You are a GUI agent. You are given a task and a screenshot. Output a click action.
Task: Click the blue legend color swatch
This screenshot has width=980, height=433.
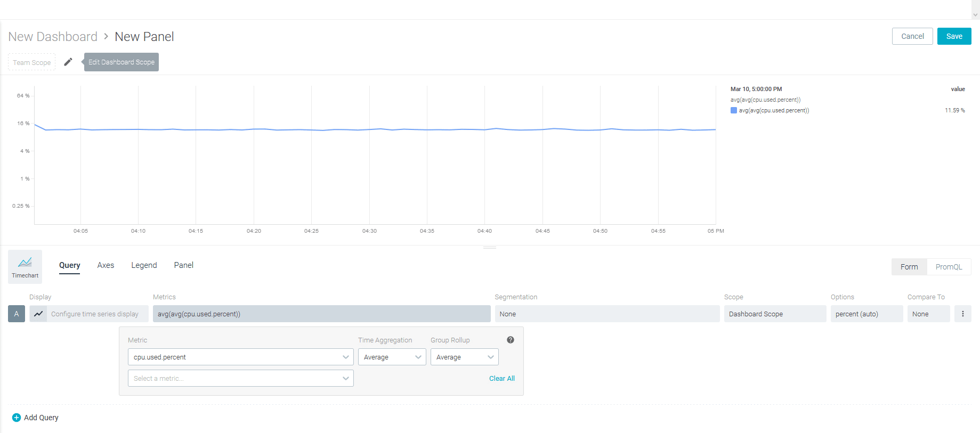pyautogui.click(x=734, y=111)
